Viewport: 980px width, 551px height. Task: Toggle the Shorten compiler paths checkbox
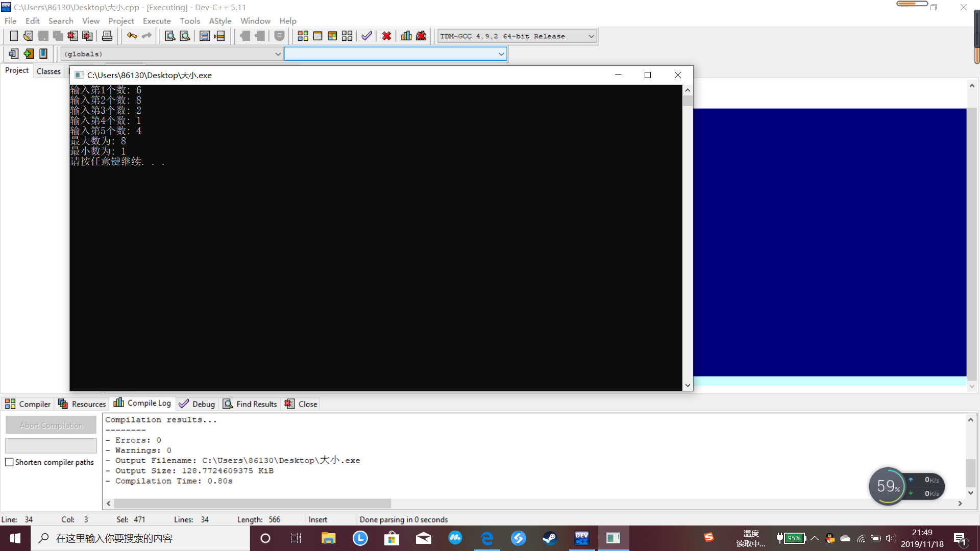tap(9, 462)
